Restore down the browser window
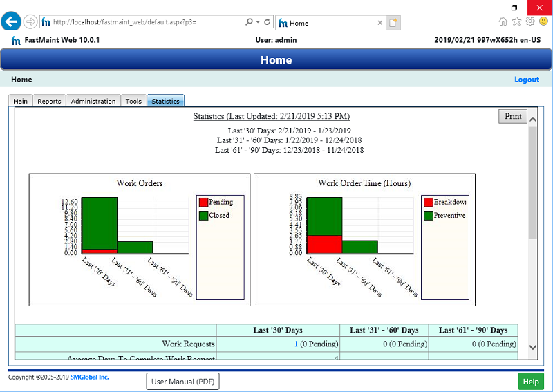Screen dimensions: 553x392 point(514,8)
